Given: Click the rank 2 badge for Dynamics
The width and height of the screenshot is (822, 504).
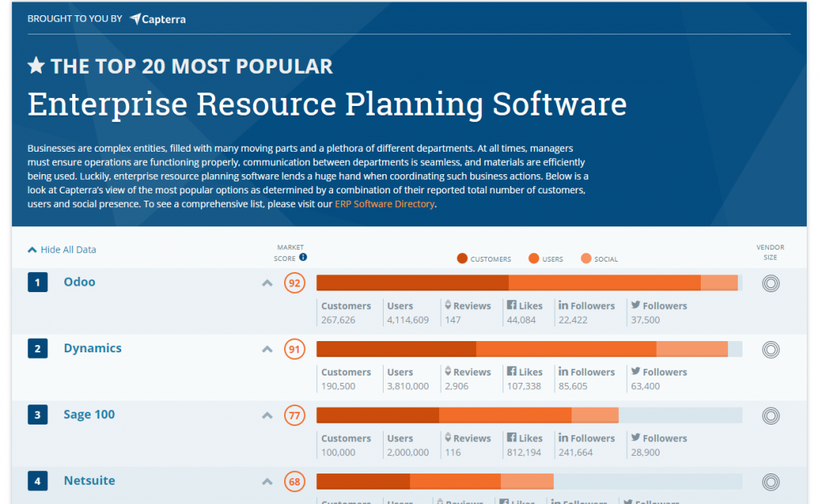Looking at the screenshot, I should click(x=38, y=348).
